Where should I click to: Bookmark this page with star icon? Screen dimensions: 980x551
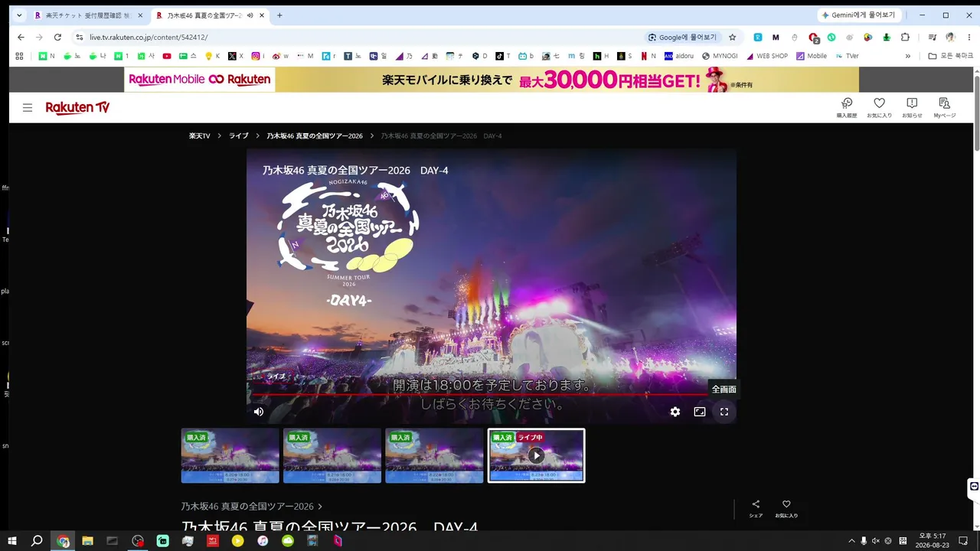(x=732, y=37)
